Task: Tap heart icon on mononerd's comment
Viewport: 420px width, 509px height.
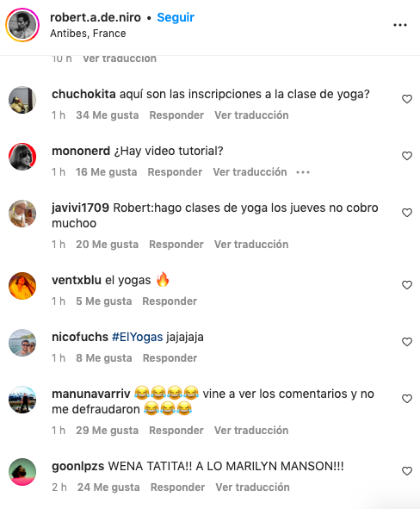Action: click(407, 156)
